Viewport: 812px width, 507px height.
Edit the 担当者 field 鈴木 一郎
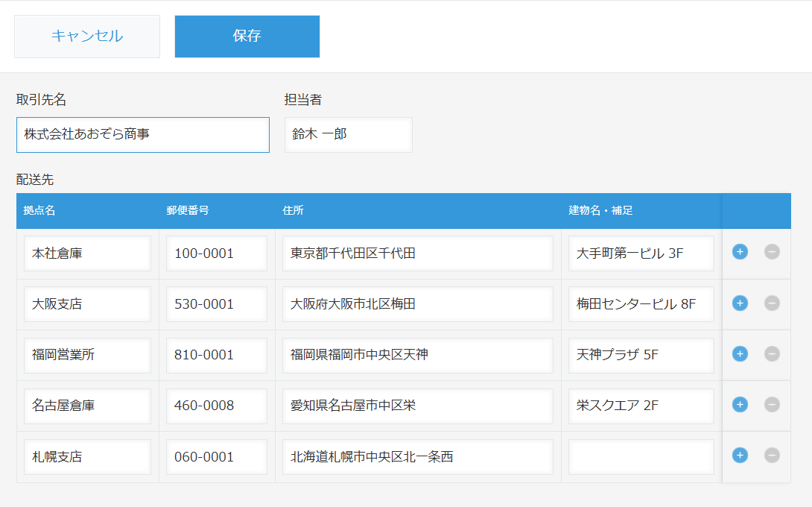coord(349,135)
